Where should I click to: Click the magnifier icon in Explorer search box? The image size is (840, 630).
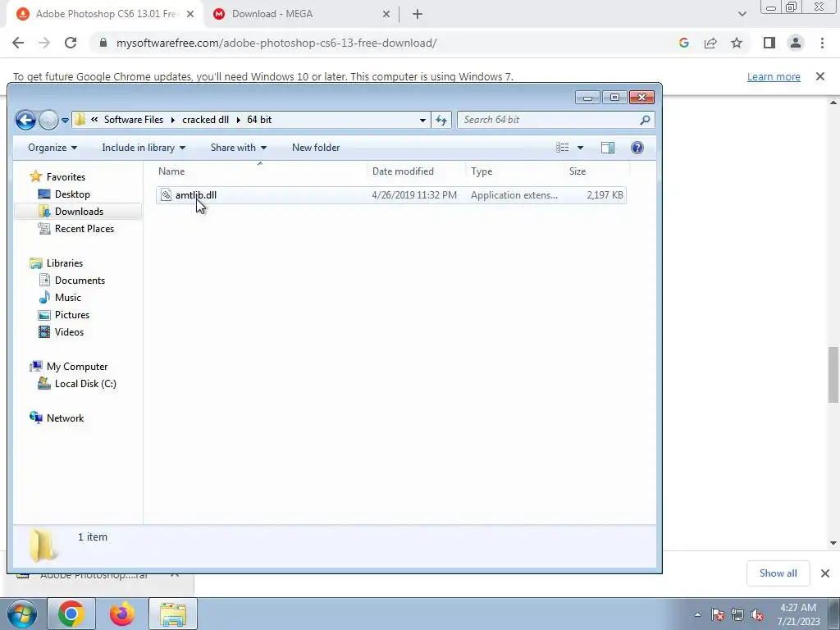tap(645, 120)
